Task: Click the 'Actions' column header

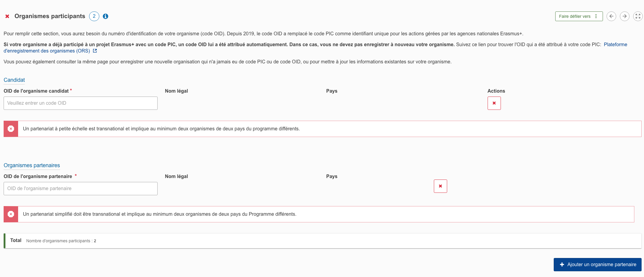Action: coord(496,91)
